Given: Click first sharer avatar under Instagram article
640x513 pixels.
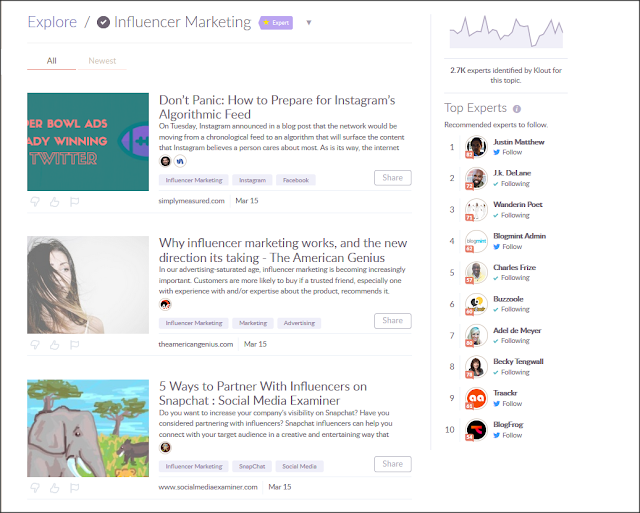Looking at the screenshot, I should click(165, 161).
